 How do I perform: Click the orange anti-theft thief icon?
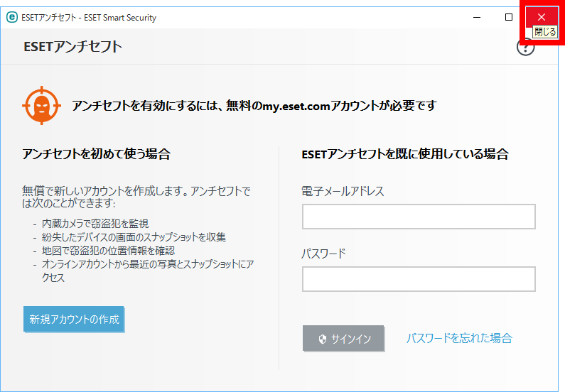point(41,106)
